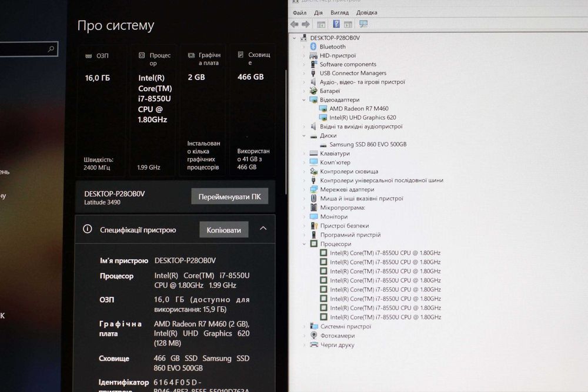Click the Перейменувати ПК button
This screenshot has height=392, width=588.
[229, 196]
